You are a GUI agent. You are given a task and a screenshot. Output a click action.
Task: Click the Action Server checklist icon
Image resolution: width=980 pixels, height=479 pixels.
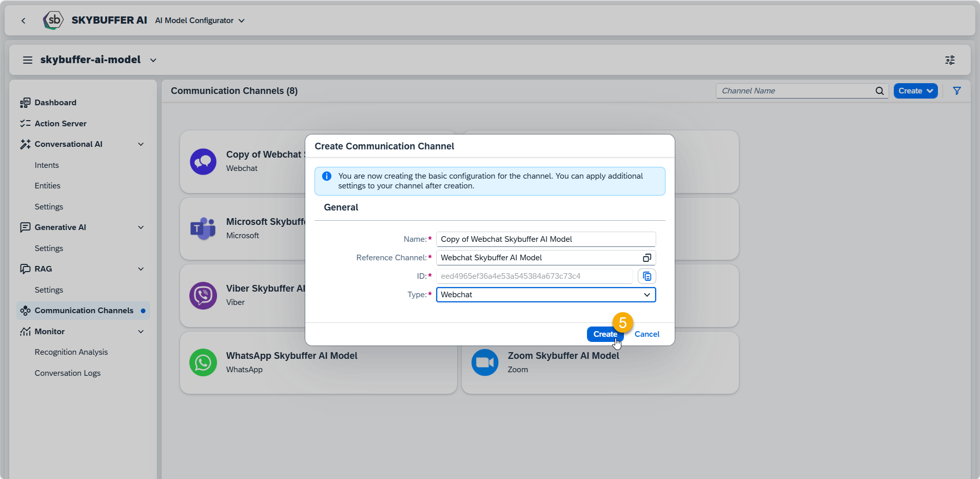point(25,123)
